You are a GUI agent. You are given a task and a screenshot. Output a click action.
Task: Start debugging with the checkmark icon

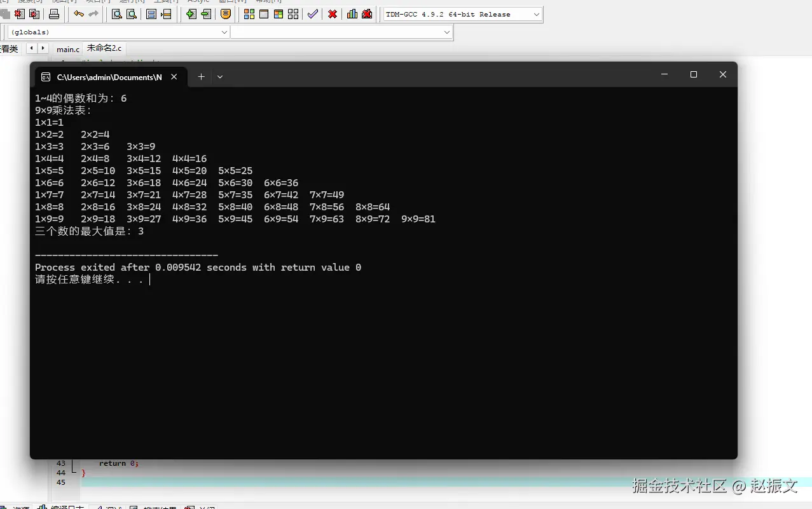click(312, 14)
